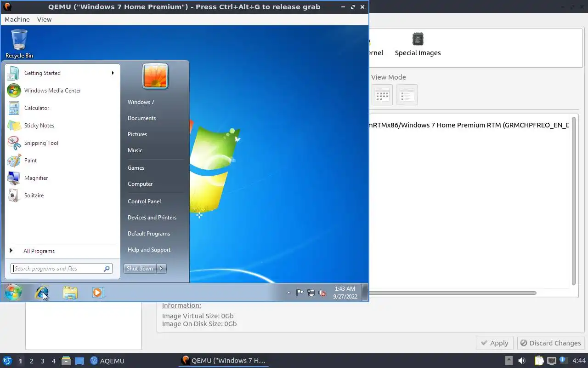The width and height of the screenshot is (588, 368).
Task: Click the Getting Started icon in Start menu
Action: pos(13,73)
